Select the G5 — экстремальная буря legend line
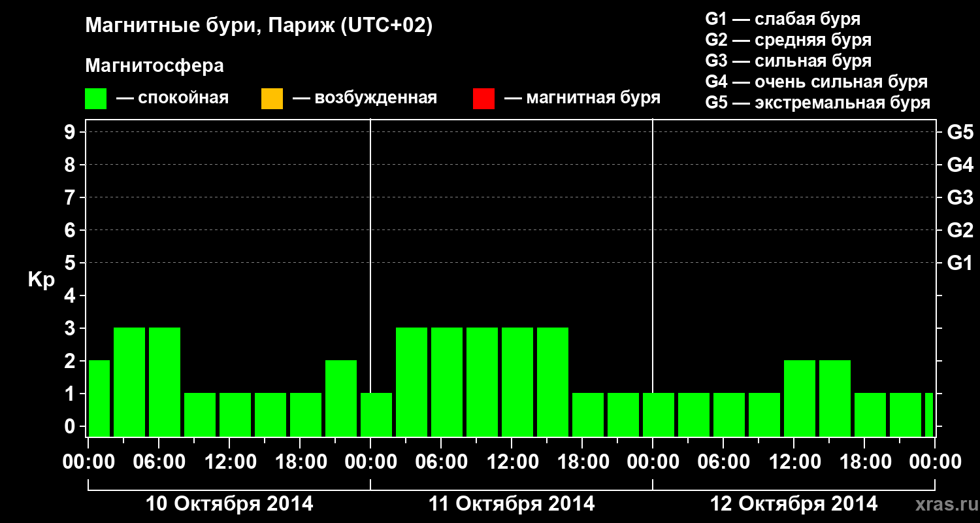This screenshot has height=523, width=980. coord(818,103)
